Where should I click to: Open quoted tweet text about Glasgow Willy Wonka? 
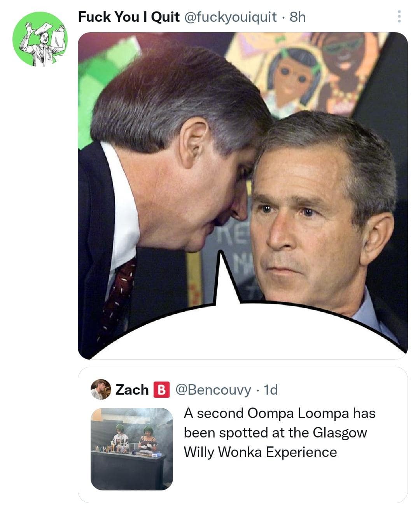[279, 432]
